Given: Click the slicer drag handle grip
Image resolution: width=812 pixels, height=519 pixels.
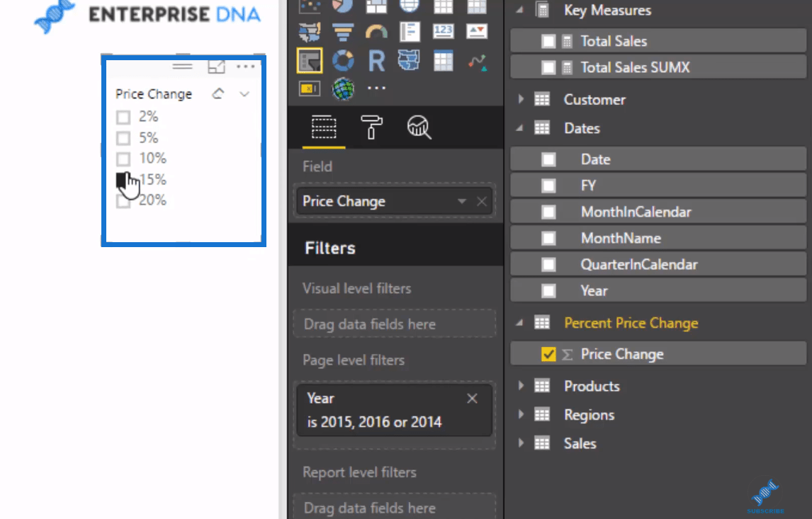Looking at the screenshot, I should point(182,67).
